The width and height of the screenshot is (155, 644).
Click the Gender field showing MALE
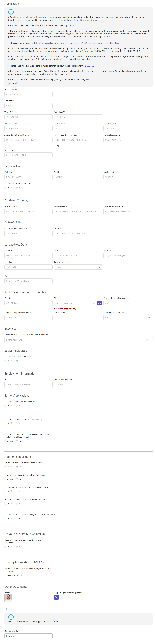click(x=78, y=177)
